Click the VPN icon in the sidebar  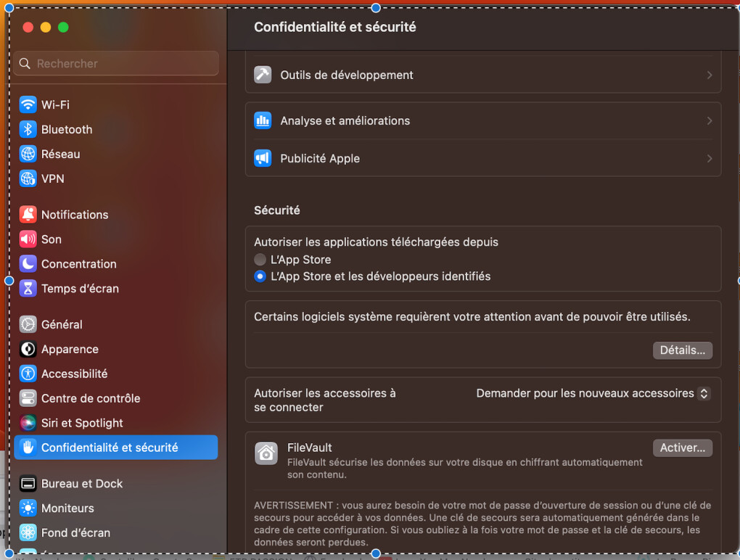(x=28, y=178)
